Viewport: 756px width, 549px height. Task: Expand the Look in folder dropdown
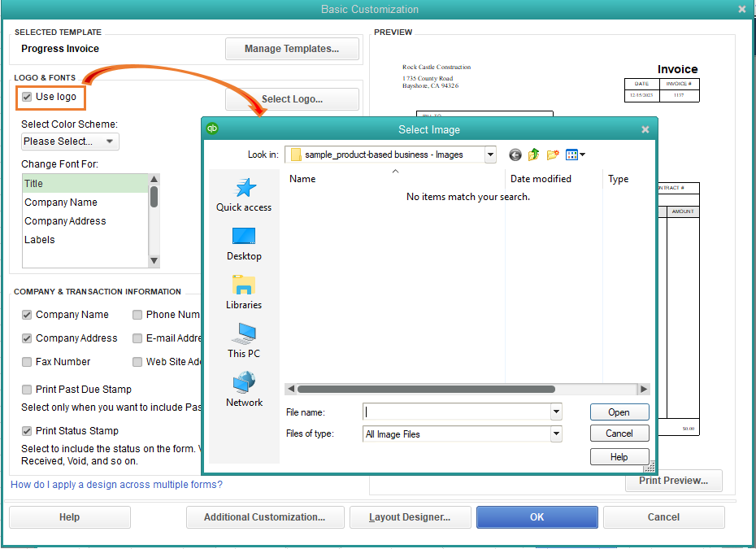pyautogui.click(x=490, y=155)
